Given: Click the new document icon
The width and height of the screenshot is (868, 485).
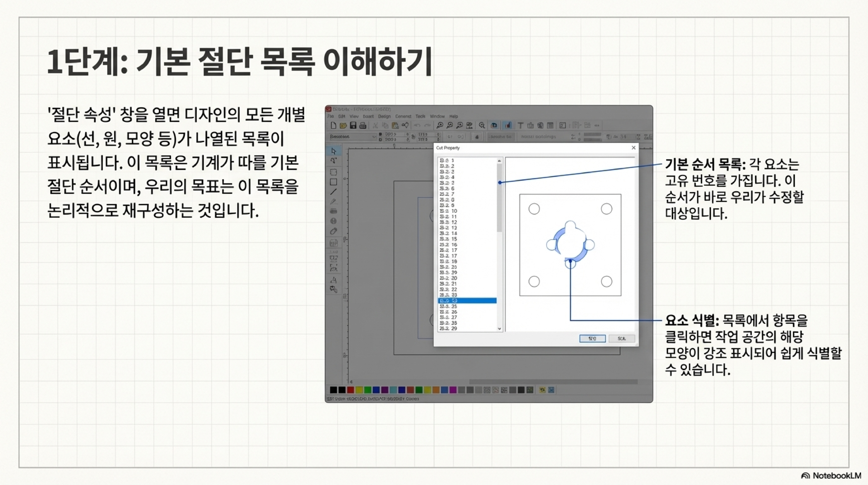Looking at the screenshot, I should point(333,125).
